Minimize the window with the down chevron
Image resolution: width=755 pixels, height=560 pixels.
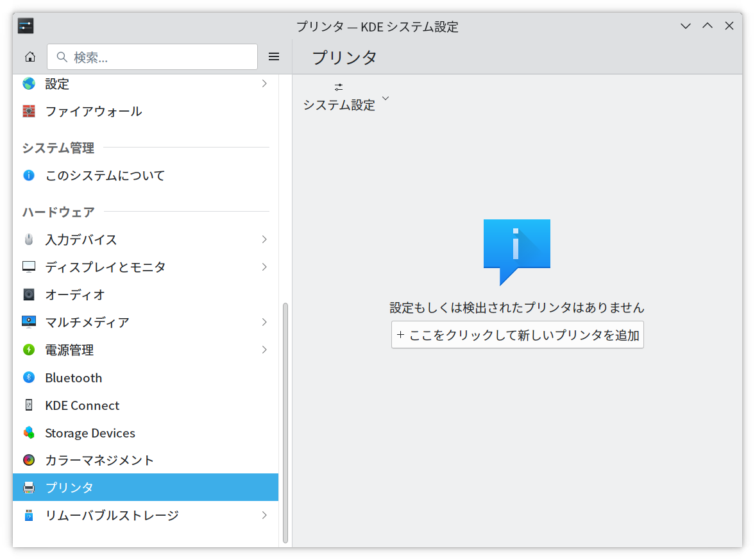(x=686, y=26)
